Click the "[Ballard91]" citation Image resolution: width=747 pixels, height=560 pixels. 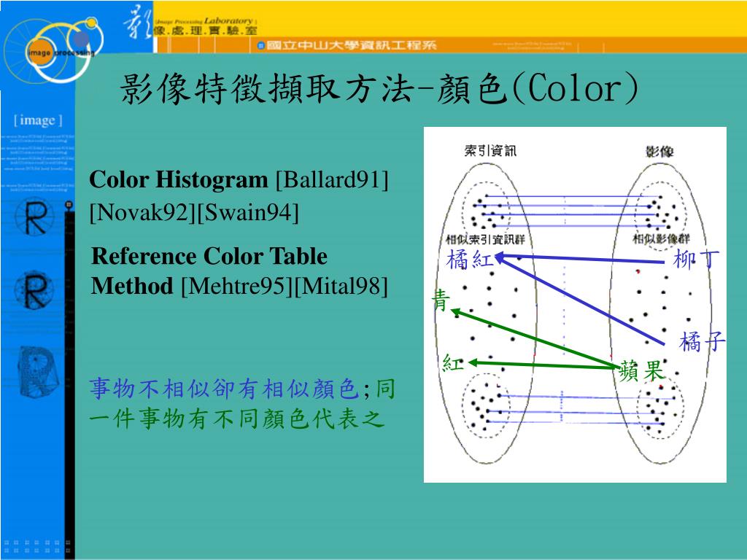[x=333, y=180]
